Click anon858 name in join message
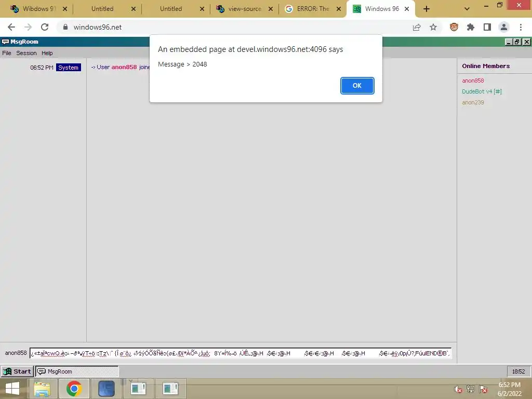 [124, 67]
